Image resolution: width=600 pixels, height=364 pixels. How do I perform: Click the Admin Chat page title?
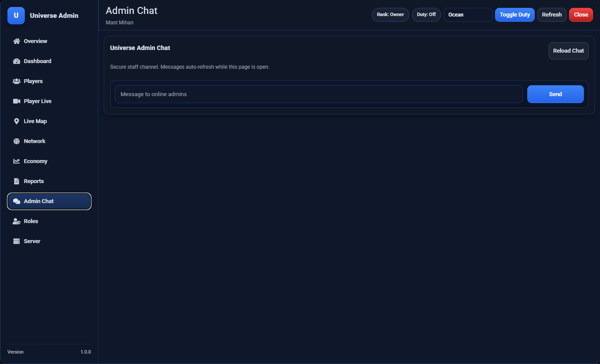point(131,10)
